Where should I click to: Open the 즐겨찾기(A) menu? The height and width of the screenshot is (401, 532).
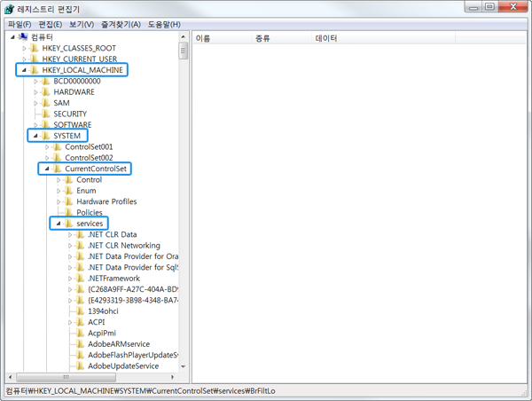pos(121,25)
